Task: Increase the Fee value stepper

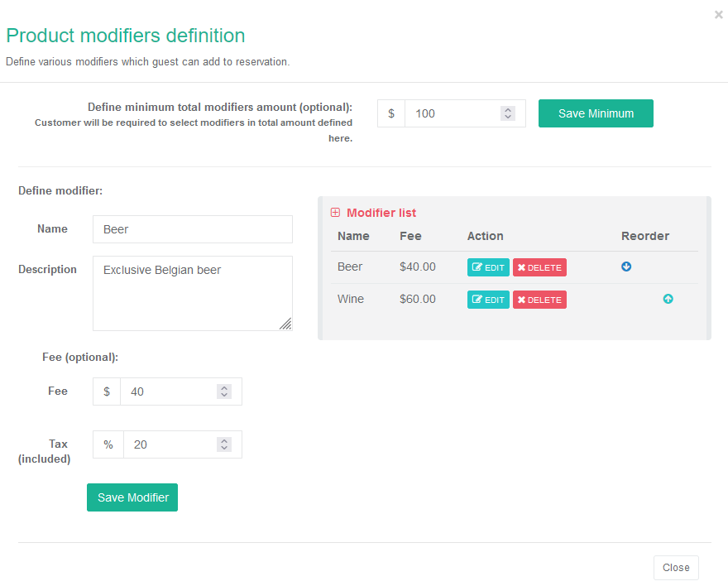Action: (224, 388)
